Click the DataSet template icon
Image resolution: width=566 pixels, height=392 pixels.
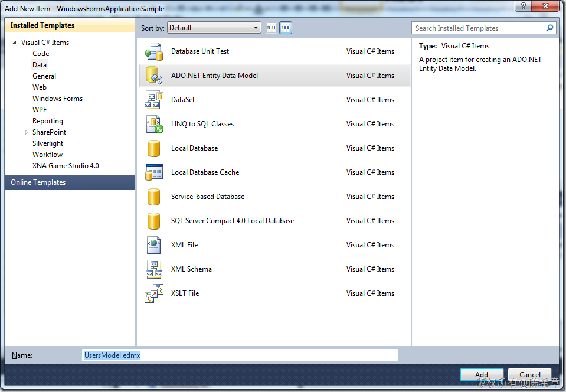154,100
